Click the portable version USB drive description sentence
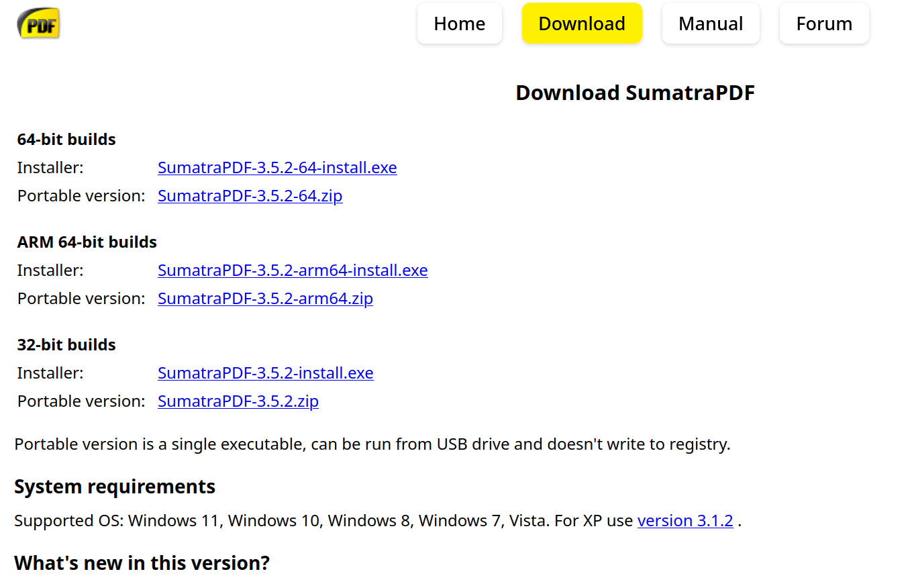This screenshot has width=910, height=588. click(372, 444)
